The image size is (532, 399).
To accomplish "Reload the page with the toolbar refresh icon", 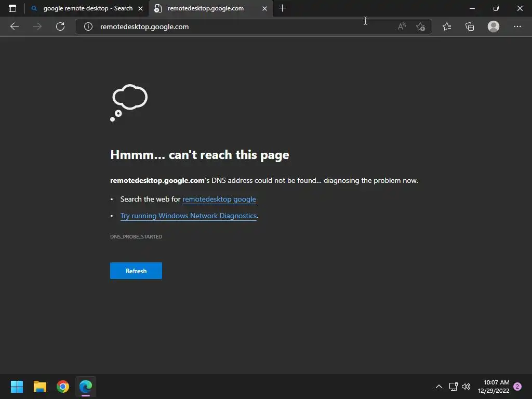I will [60, 26].
